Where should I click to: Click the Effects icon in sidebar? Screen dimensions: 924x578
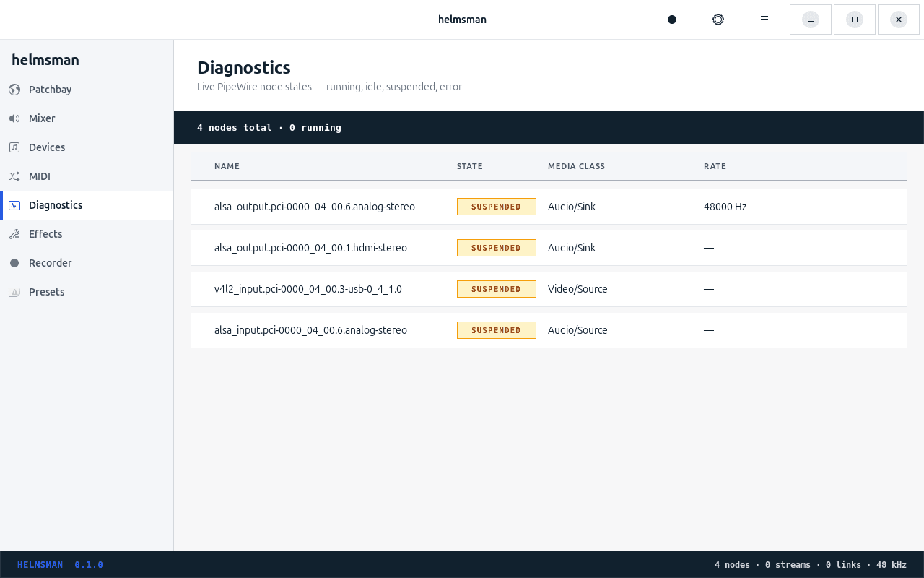click(14, 234)
